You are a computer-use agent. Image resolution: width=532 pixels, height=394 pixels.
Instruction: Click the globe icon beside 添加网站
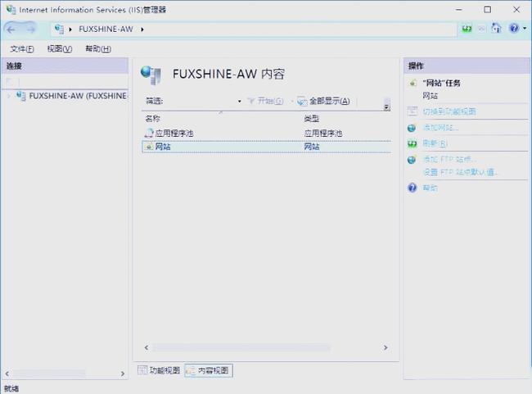pyautogui.click(x=412, y=128)
